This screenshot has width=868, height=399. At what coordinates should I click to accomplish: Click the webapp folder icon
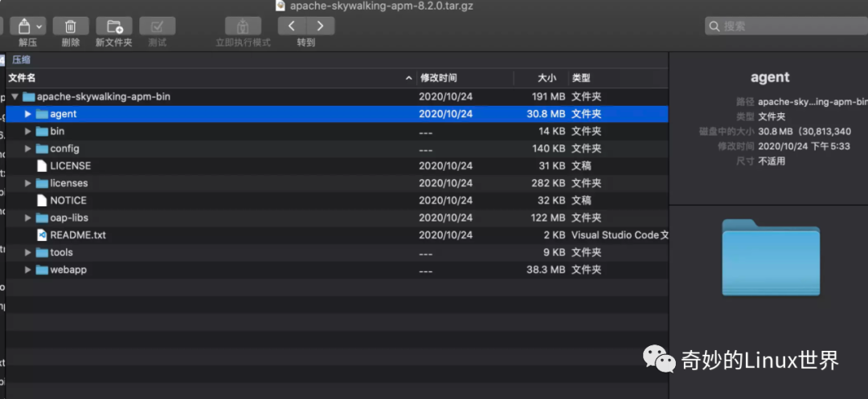pyautogui.click(x=42, y=270)
